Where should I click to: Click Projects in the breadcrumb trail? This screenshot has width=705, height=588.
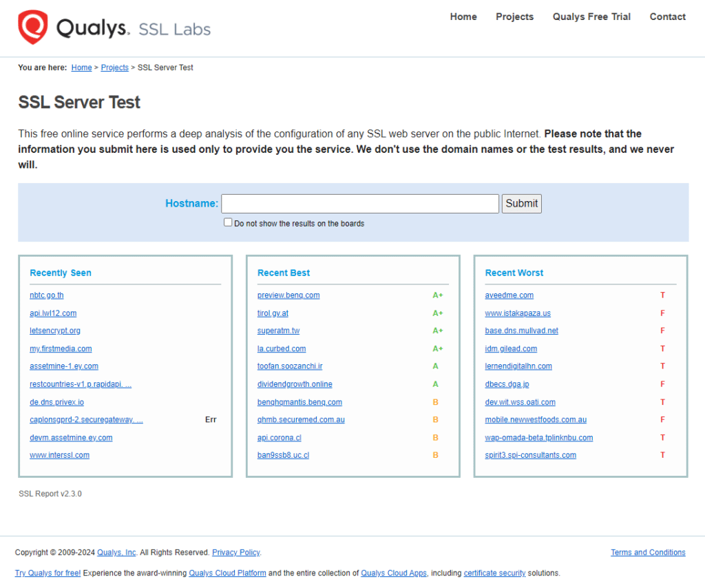pyautogui.click(x=114, y=67)
